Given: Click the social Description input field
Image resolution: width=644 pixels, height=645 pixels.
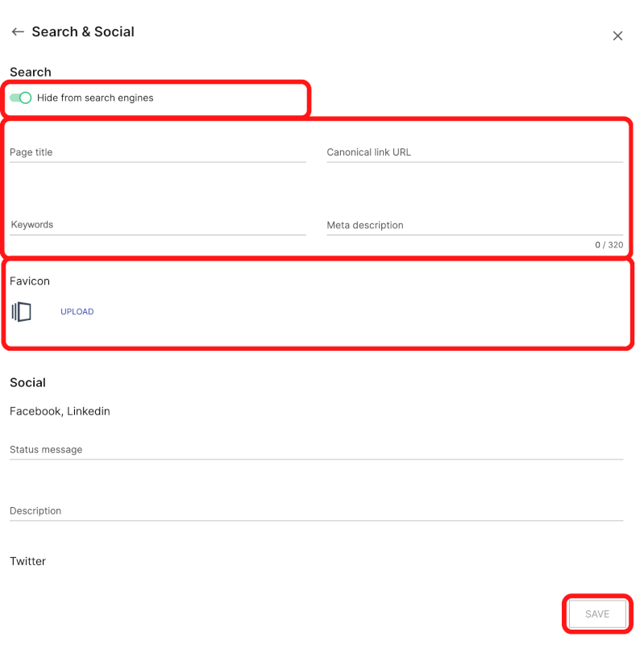Looking at the screenshot, I should click(x=316, y=511).
